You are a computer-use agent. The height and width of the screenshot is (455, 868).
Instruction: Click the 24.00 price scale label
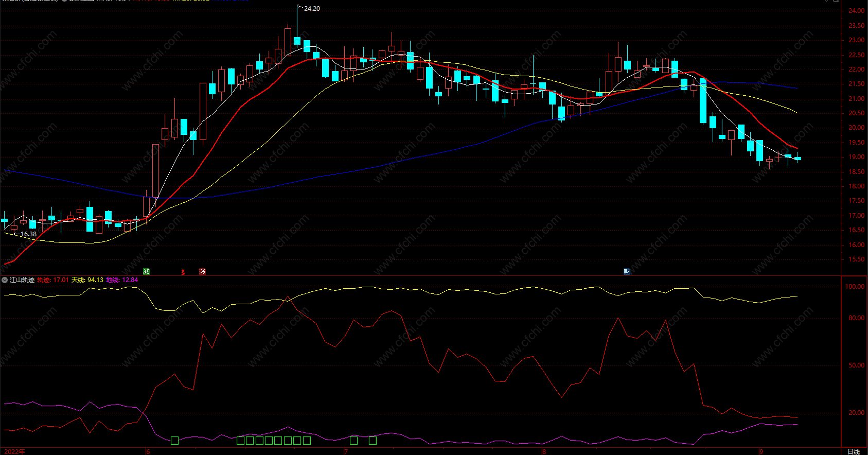(x=857, y=11)
